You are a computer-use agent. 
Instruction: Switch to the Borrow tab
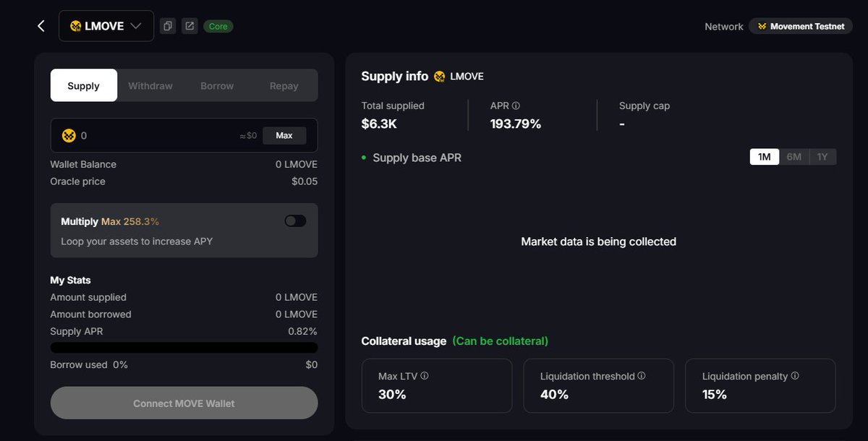tap(217, 85)
